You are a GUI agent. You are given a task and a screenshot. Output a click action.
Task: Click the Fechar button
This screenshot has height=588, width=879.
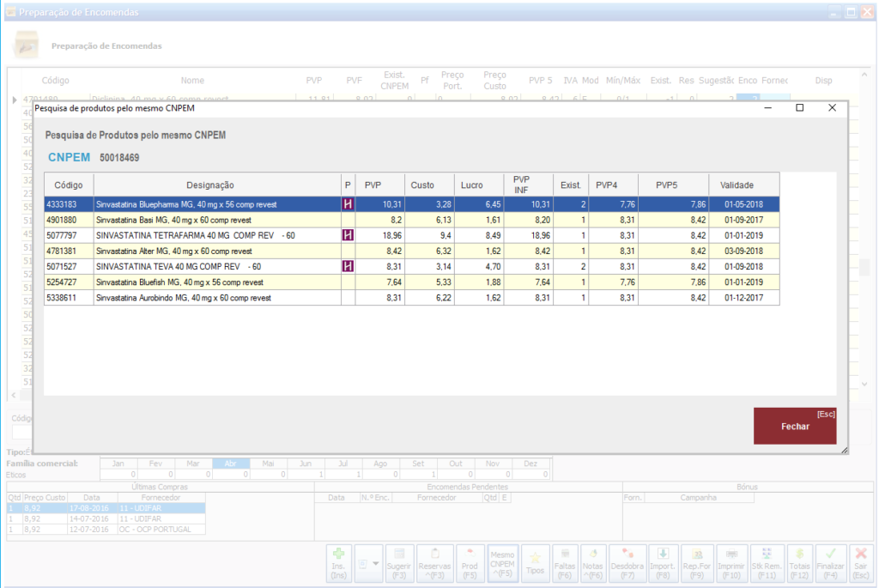[794, 426]
